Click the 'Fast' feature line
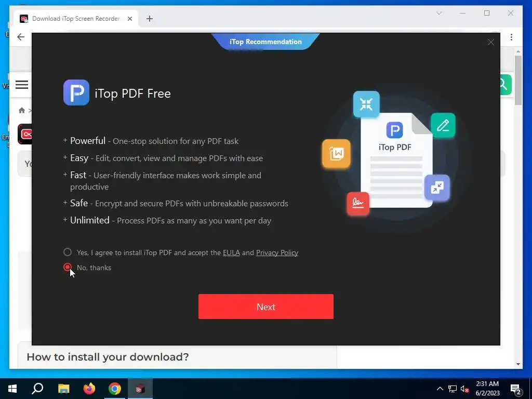Screen dimensions: 532x399 [162, 181]
